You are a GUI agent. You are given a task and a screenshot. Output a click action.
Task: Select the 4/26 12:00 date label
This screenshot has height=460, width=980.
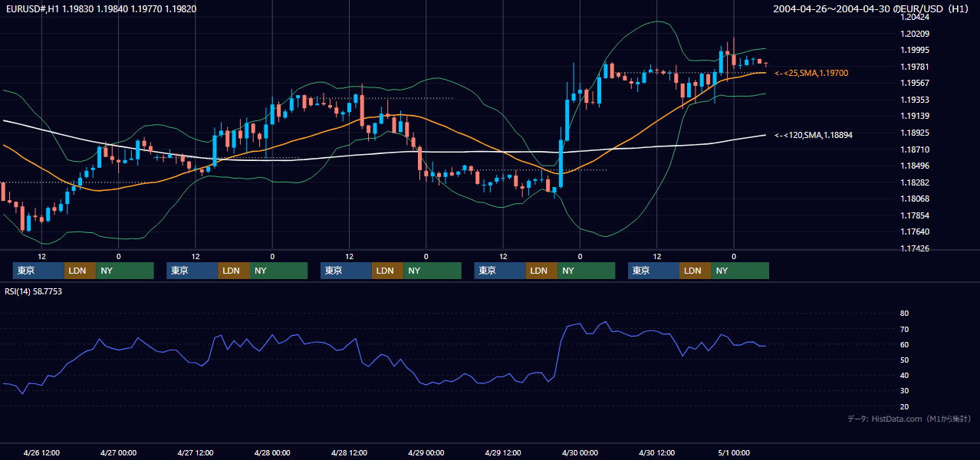click(x=41, y=452)
